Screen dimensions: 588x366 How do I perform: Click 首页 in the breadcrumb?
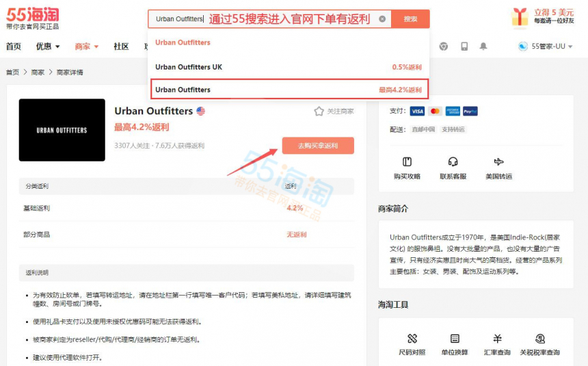point(12,72)
